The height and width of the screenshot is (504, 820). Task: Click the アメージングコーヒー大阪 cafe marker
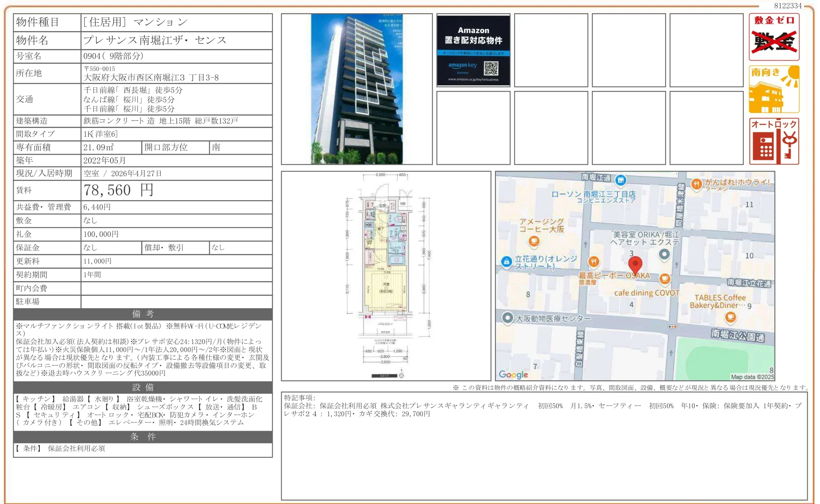tap(534, 241)
